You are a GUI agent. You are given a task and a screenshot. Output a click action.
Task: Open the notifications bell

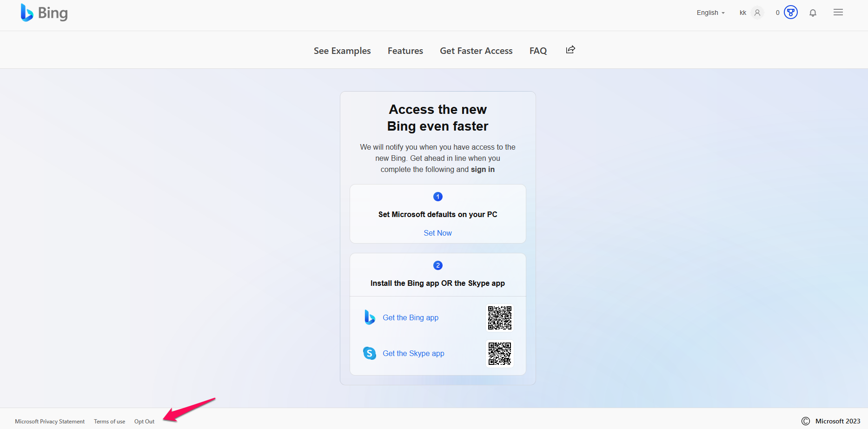813,13
